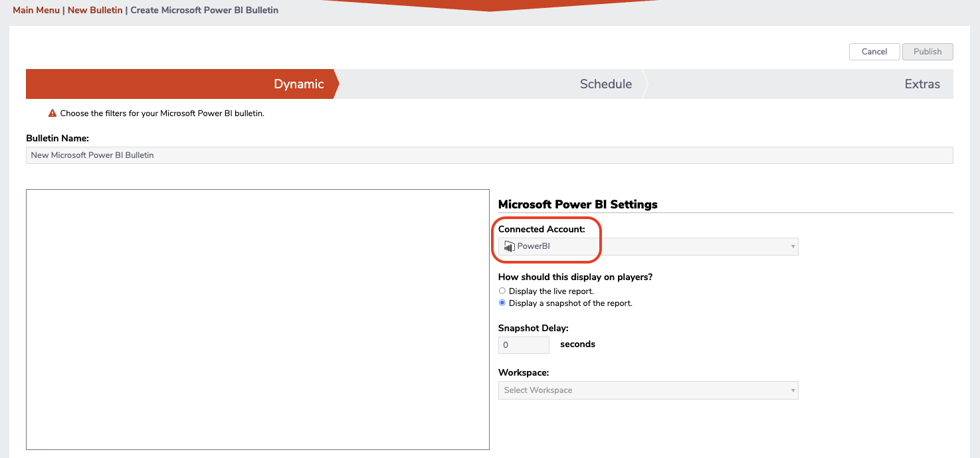The image size is (980, 458).
Task: Go back to New Bulletin breadcrumb
Action: 95,10
